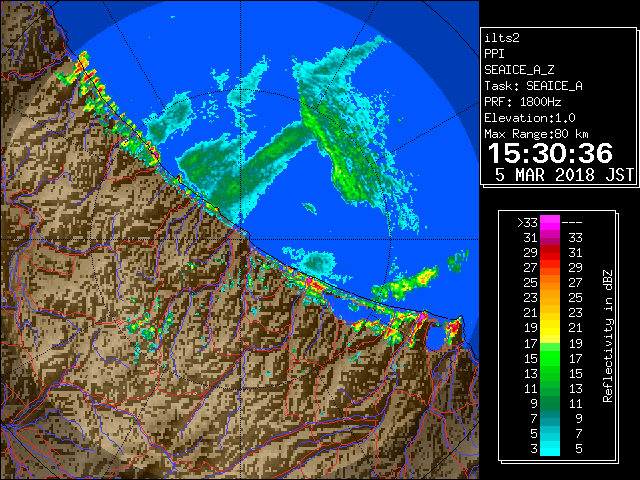Image resolution: width=640 pixels, height=480 pixels.
Task: Select the 'SEAICE_A_Z' product text
Action: pos(519,70)
